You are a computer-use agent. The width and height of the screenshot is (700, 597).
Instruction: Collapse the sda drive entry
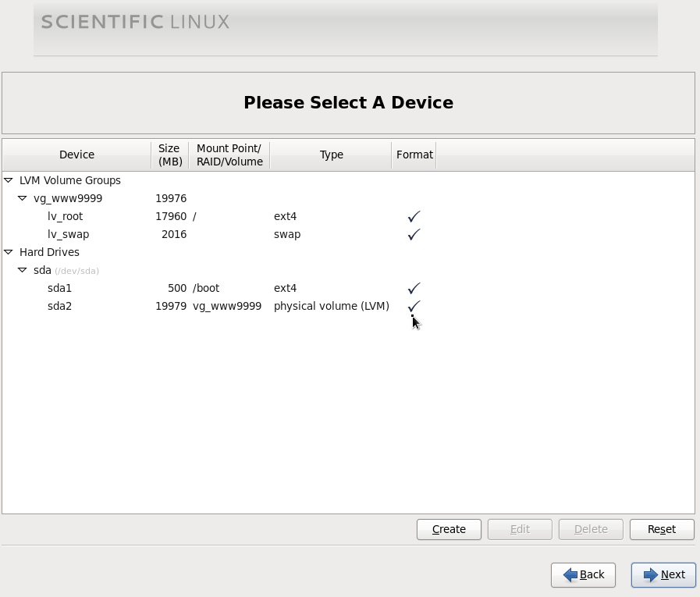[23, 270]
